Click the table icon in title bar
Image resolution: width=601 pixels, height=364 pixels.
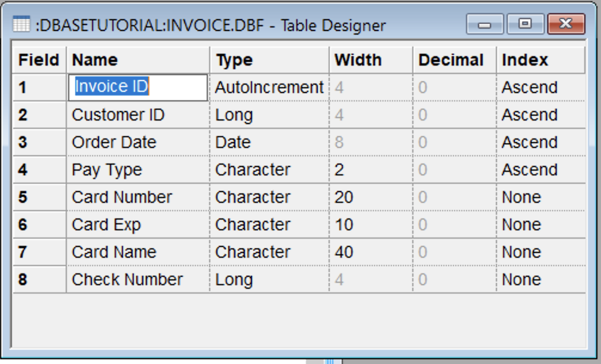[x=21, y=25]
